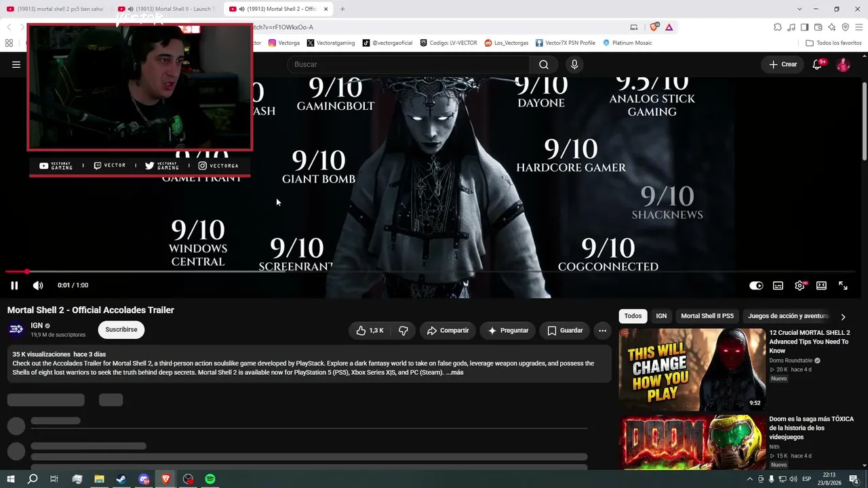Open the Brave Wallet icon
Screen dimensions: 868x488
[818, 27]
